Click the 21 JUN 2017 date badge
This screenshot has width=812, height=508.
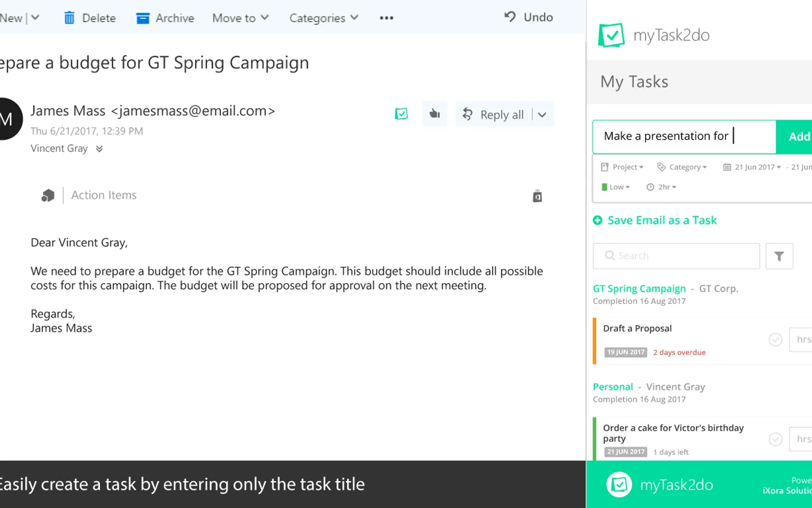coord(626,452)
